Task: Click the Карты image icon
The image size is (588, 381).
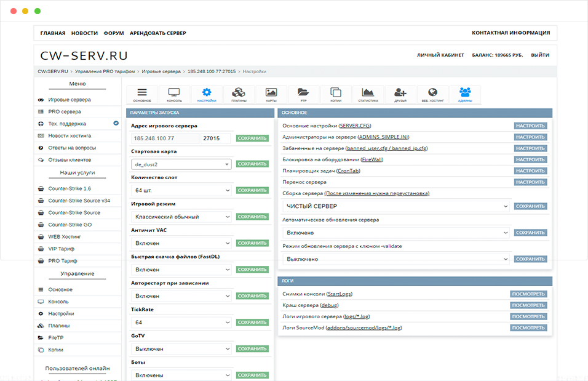Action: coord(271,94)
